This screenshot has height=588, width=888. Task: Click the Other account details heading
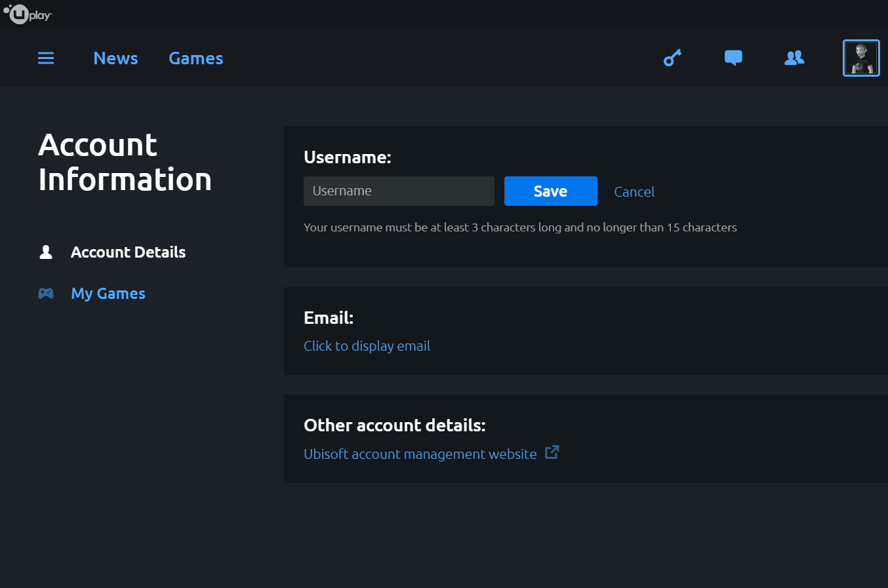coord(394,425)
